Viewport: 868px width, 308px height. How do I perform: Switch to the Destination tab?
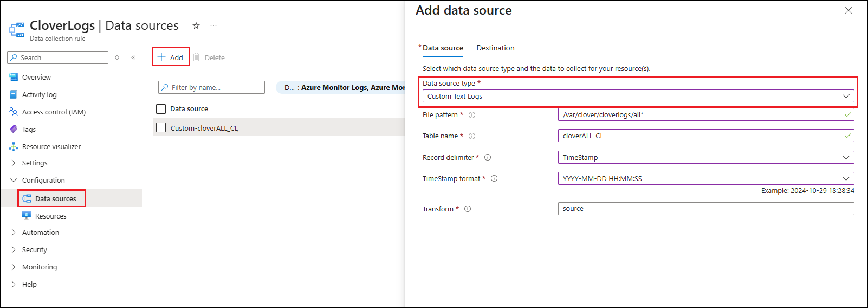[x=495, y=48]
